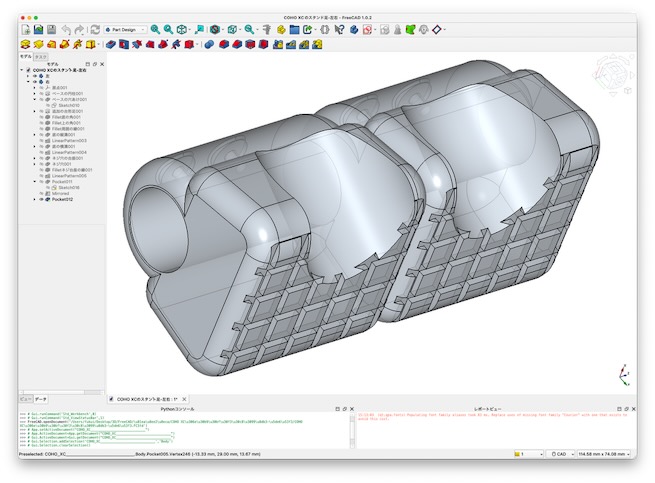Viewport: 655px width, 483px height.
Task: Click the Redo arrow in toolbar
Action: point(81,30)
